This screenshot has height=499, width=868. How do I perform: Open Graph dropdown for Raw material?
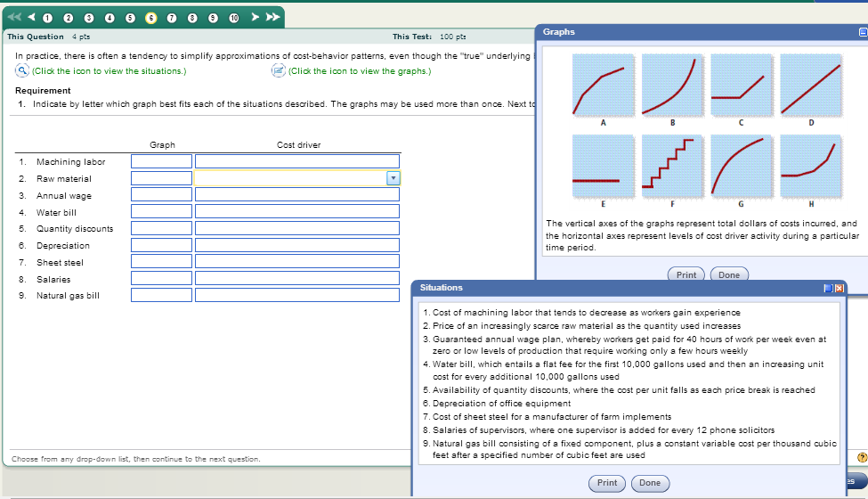[162, 178]
